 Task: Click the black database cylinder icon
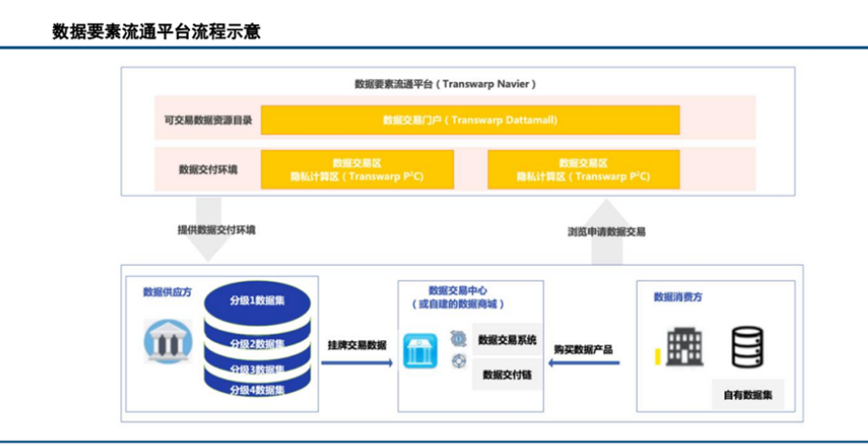[748, 347]
